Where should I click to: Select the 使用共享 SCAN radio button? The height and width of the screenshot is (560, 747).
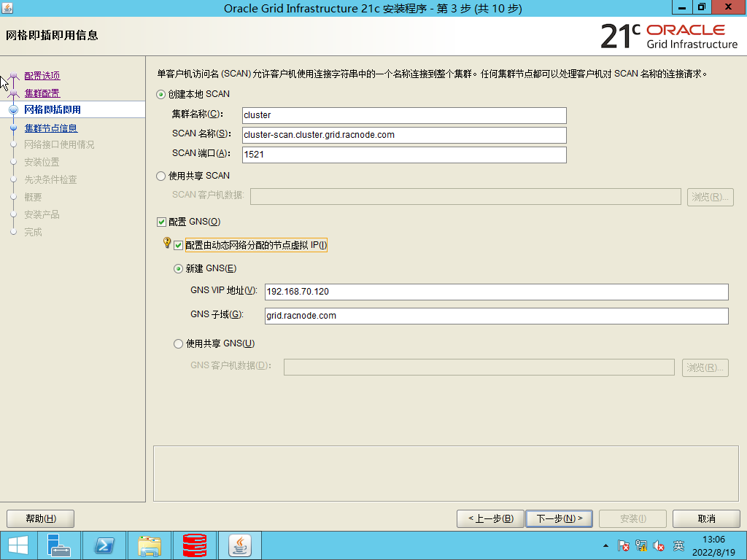tap(161, 176)
